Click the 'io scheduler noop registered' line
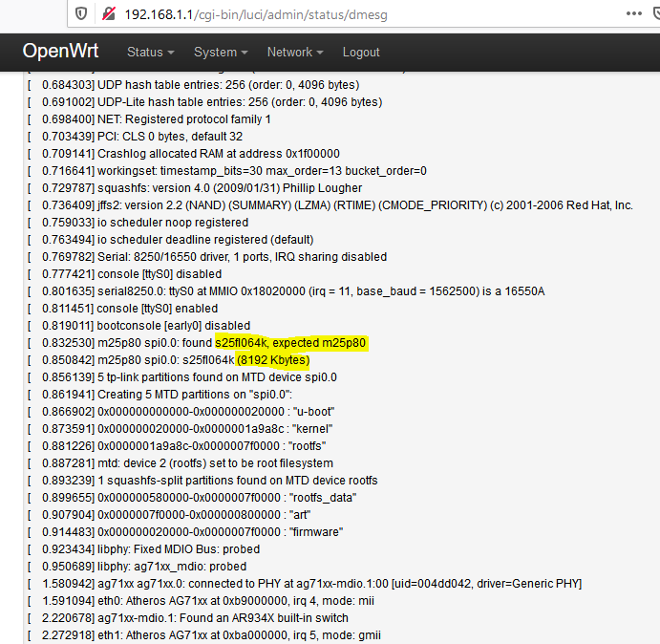Screen dimensions: 660x644 click(138, 223)
